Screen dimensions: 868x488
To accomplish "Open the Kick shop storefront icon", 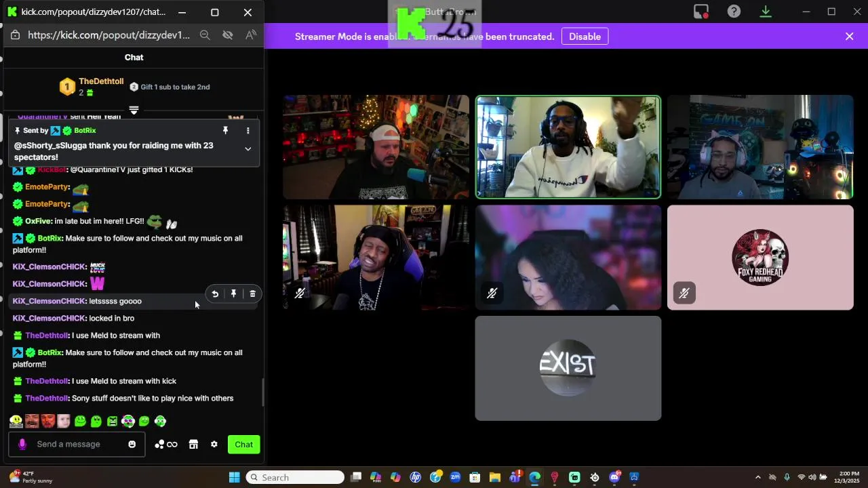I will point(193,445).
